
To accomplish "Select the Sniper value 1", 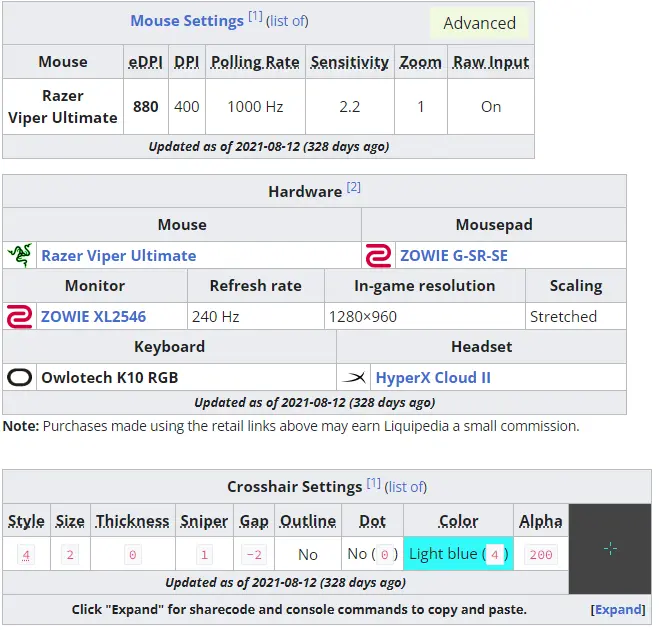I will pos(204,555).
